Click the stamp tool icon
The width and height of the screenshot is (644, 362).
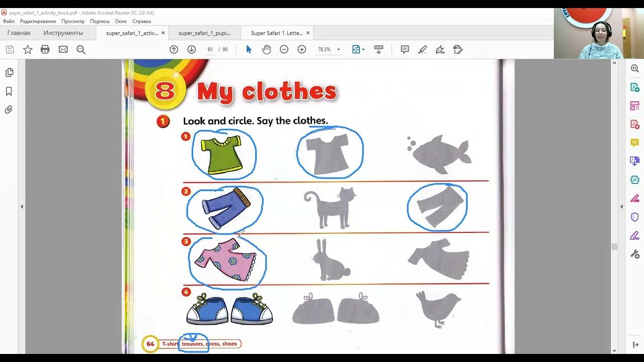click(458, 49)
